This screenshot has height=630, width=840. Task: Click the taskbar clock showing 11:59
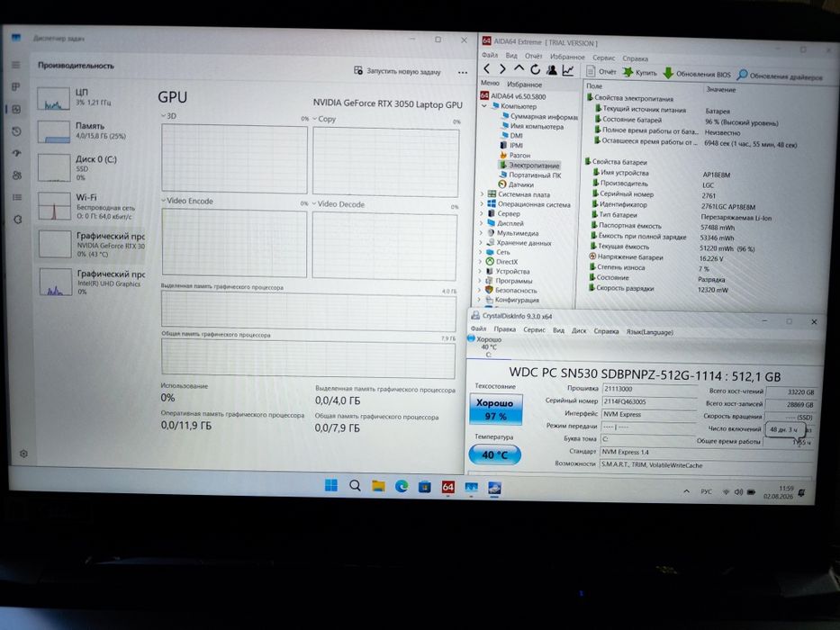point(779,492)
